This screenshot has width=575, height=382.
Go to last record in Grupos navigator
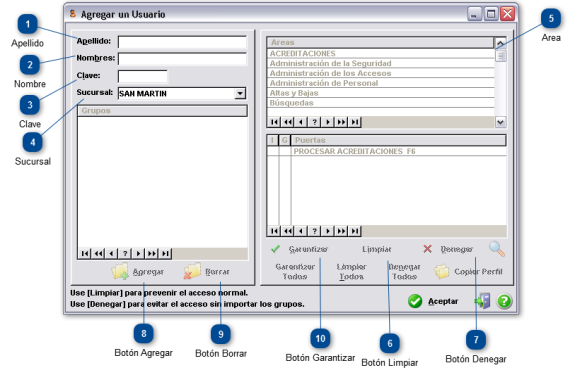(x=165, y=253)
